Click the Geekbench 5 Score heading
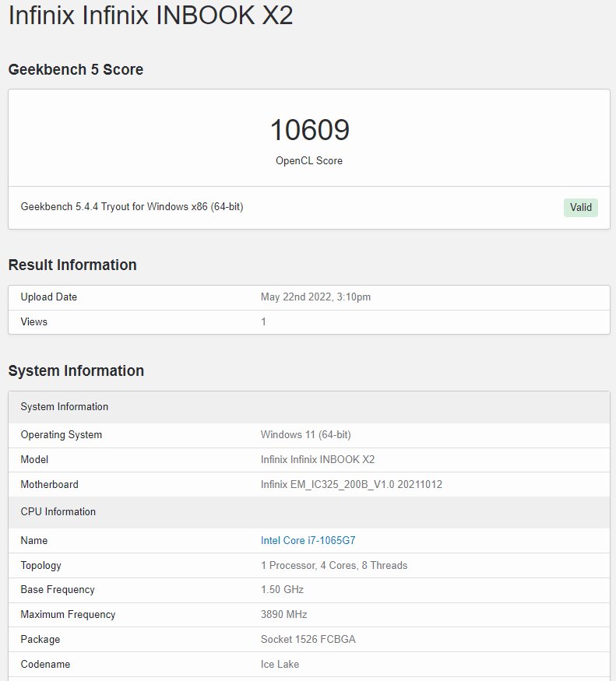This screenshot has width=616, height=681. click(x=76, y=69)
